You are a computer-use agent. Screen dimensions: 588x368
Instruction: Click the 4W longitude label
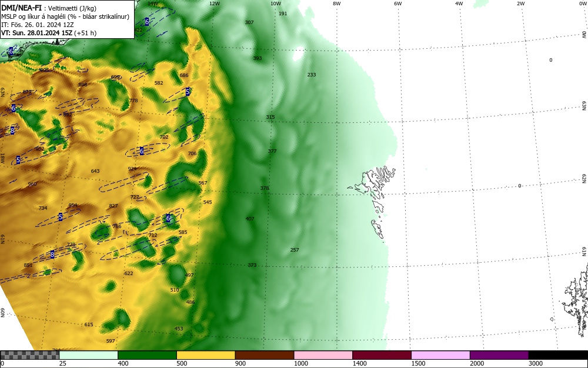click(x=459, y=4)
